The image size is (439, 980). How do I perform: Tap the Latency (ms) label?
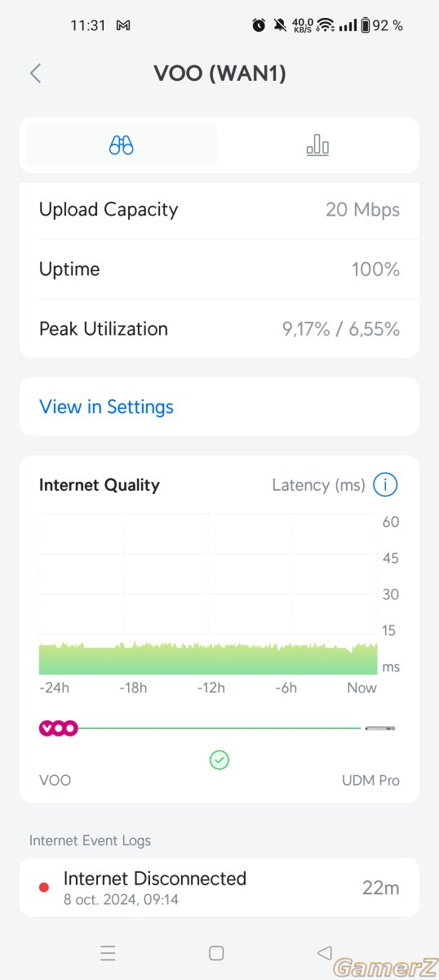click(318, 485)
